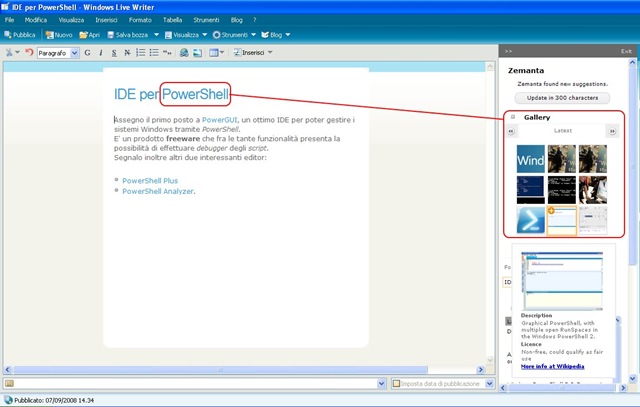Apply numbered list icon
This screenshot has height=407, width=640.
point(140,52)
